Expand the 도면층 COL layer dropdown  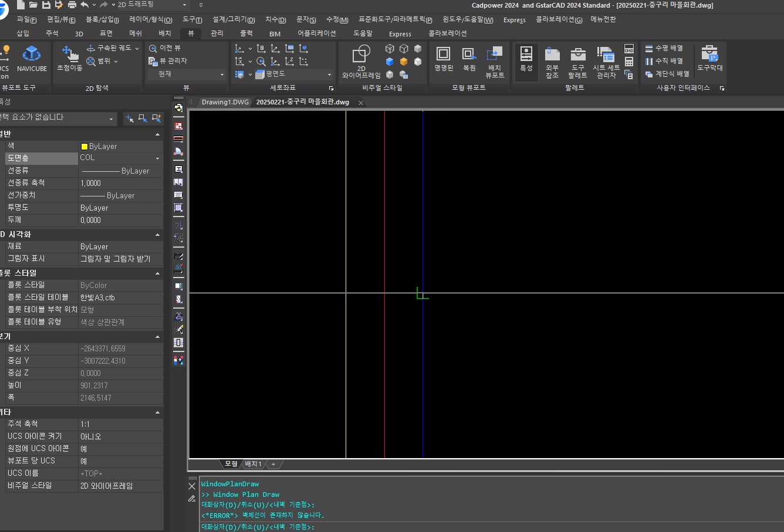(x=157, y=158)
